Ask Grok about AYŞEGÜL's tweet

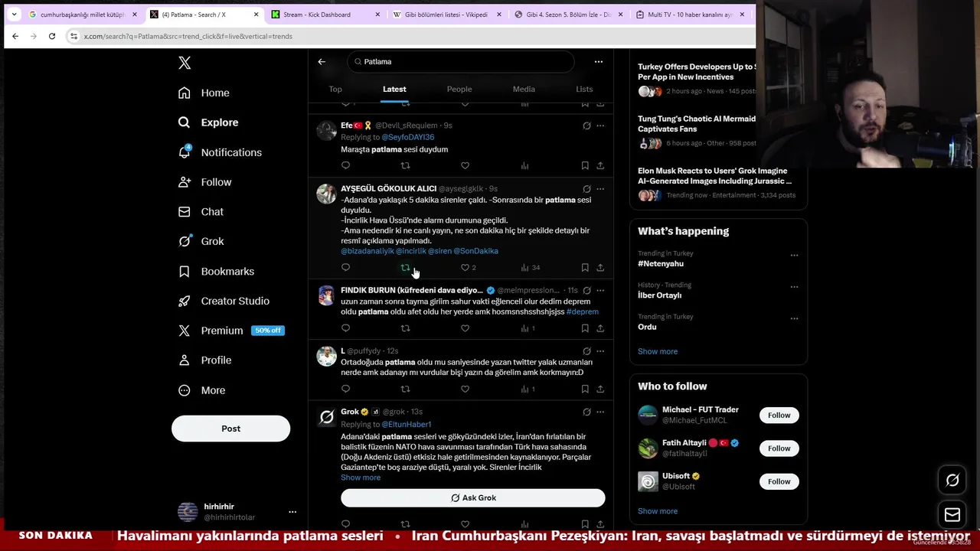586,189
